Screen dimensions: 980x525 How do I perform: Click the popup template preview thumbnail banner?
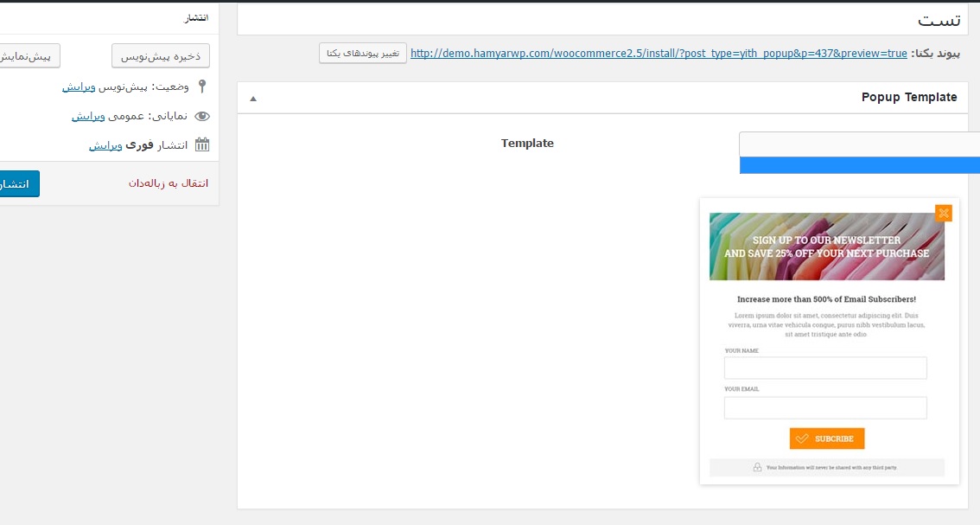coord(827,246)
